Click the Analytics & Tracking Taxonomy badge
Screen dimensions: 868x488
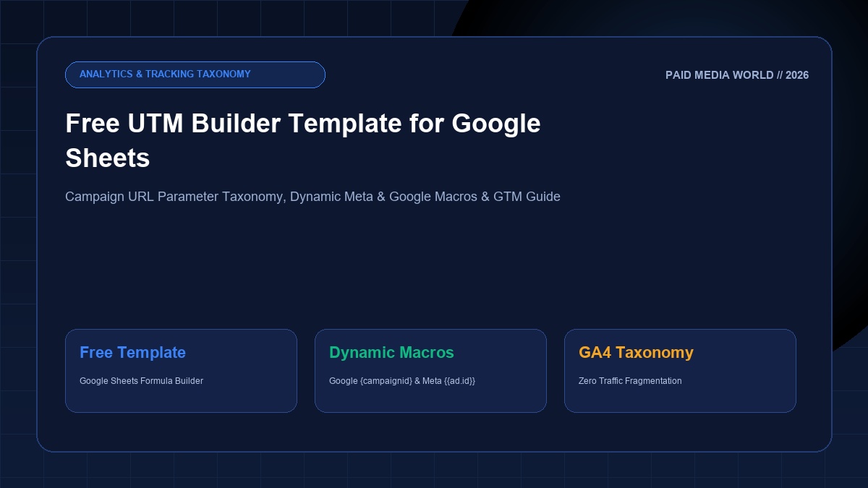(x=195, y=74)
